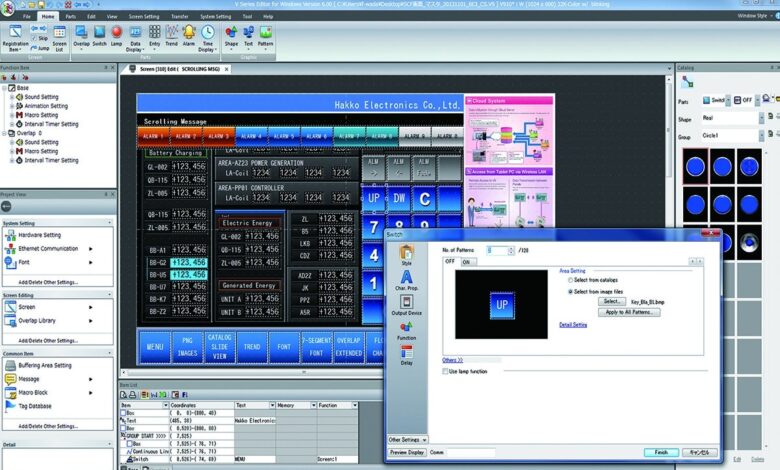The width and height of the screenshot is (780, 470).
Task: Click the Project View back arrow
Action: (6, 206)
